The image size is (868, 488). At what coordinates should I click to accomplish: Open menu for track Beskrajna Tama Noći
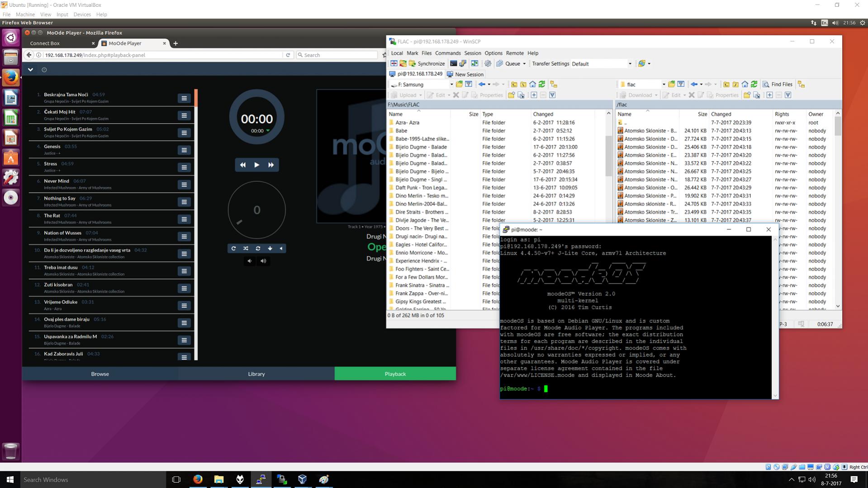tap(184, 98)
